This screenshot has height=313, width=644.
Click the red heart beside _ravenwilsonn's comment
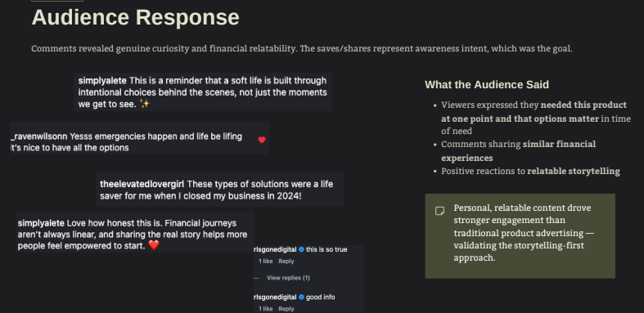click(x=262, y=140)
